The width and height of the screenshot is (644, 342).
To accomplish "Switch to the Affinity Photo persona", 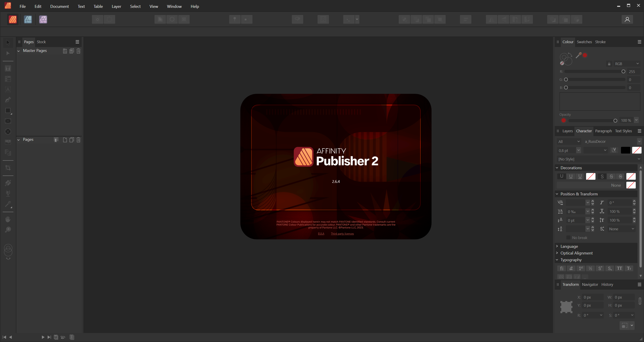I will click(x=43, y=19).
